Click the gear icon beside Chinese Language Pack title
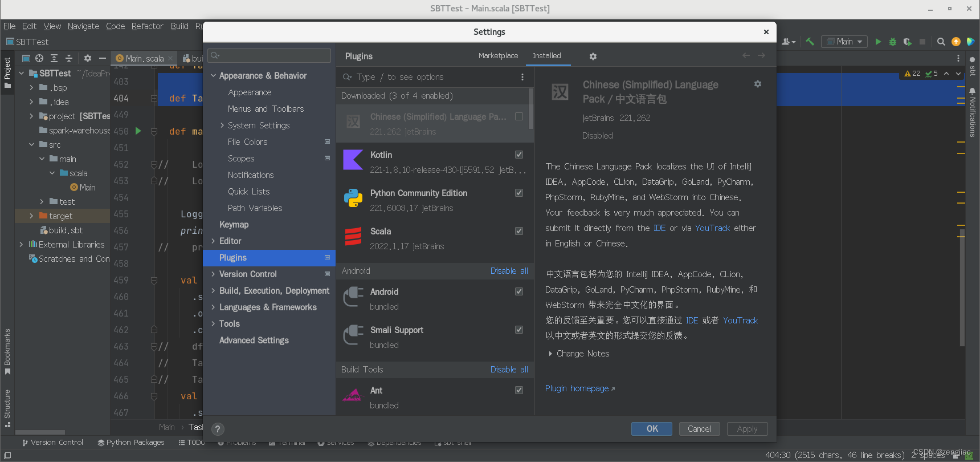This screenshot has height=462, width=980. (757, 84)
